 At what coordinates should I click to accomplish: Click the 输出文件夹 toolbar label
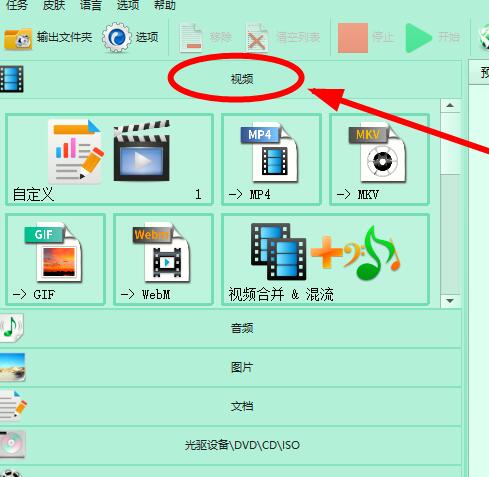pos(64,37)
